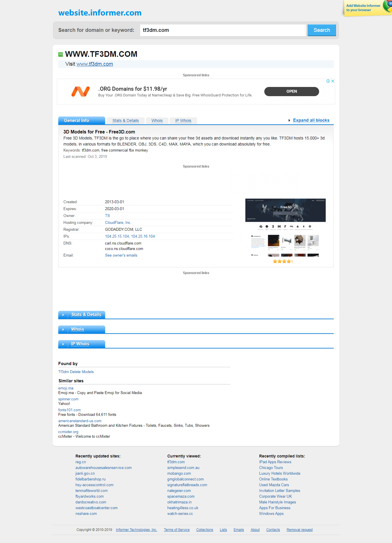Open Luxury Hotels Worldwide list
The image size is (392, 543).
(280, 474)
